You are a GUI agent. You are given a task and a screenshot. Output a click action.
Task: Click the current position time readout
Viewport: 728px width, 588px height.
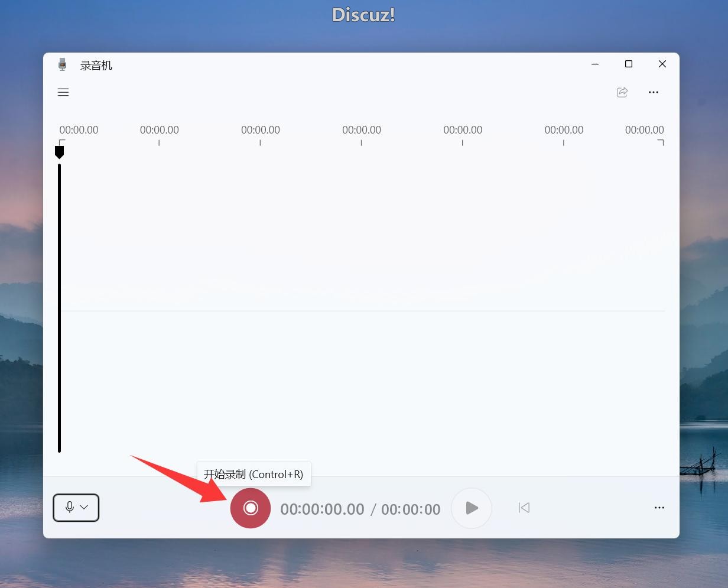point(322,509)
